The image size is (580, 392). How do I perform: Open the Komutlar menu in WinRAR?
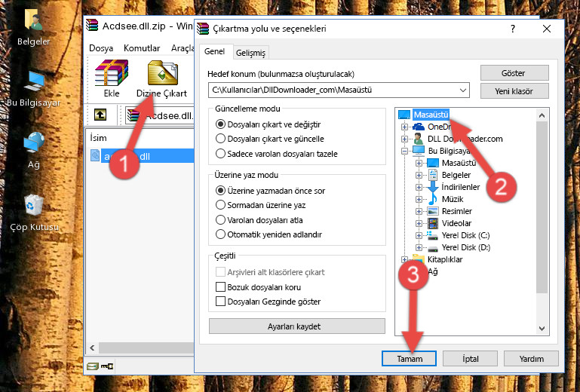pyautogui.click(x=142, y=48)
